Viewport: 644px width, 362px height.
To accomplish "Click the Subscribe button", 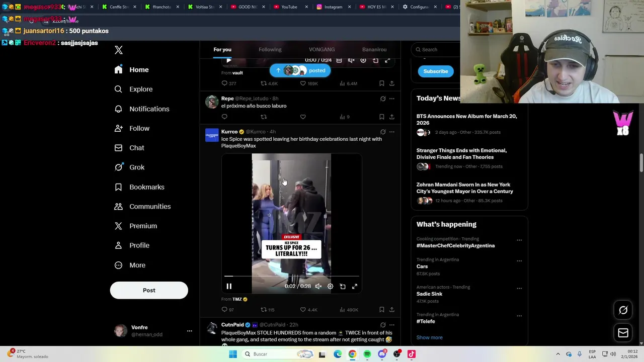I will (436, 71).
